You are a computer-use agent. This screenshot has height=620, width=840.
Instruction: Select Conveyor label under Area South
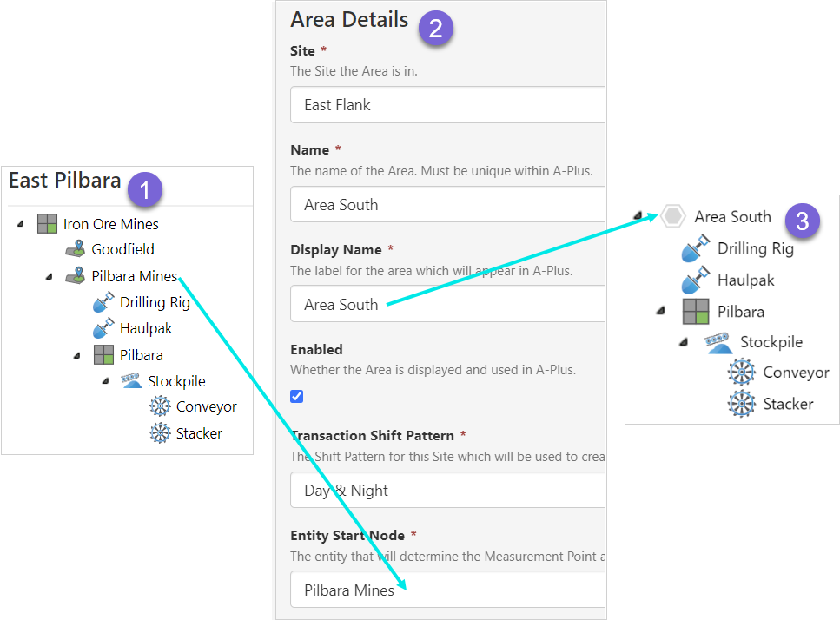click(796, 373)
